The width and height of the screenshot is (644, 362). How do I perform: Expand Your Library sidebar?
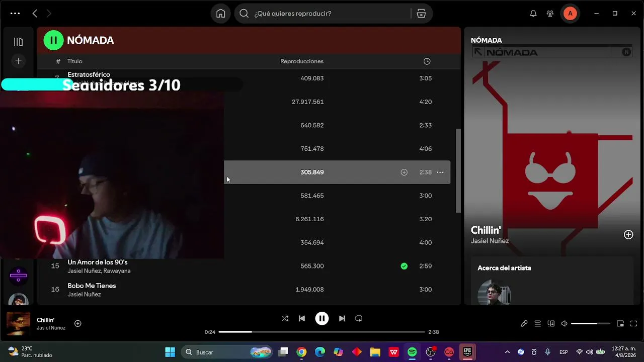point(18,42)
